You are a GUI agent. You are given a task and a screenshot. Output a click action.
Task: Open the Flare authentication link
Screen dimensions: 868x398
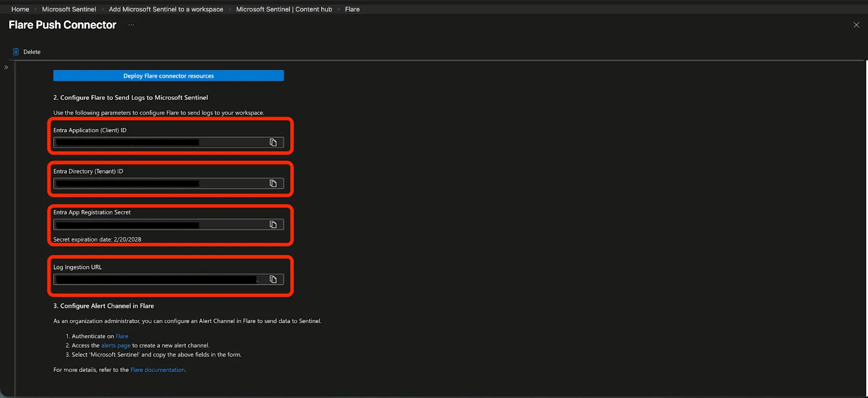(122, 336)
